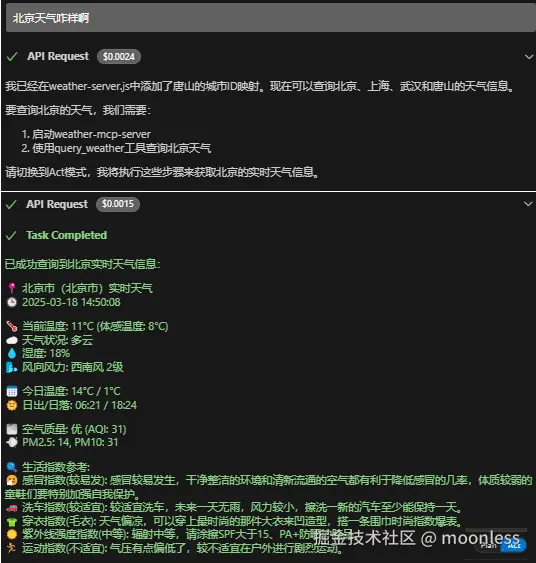This screenshot has width=536, height=563.
Task: Click the green shirt clothing index icon
Action: click(x=12, y=521)
